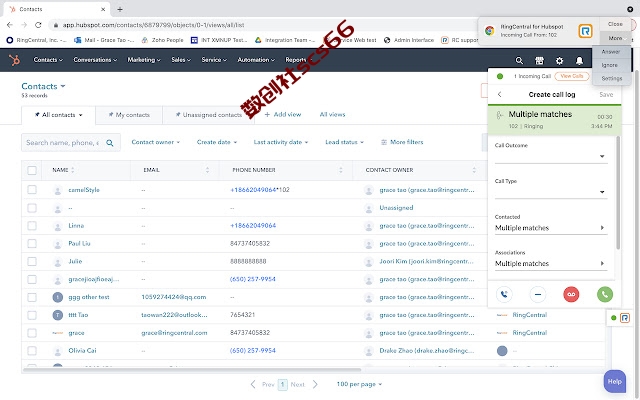This screenshot has height=400, width=640.
Task: Reload the page with refresh icon
Action: tap(38, 25)
